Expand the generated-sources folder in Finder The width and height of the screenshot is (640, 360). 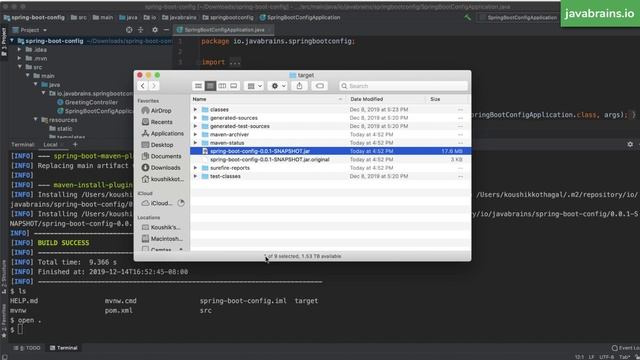(x=195, y=118)
